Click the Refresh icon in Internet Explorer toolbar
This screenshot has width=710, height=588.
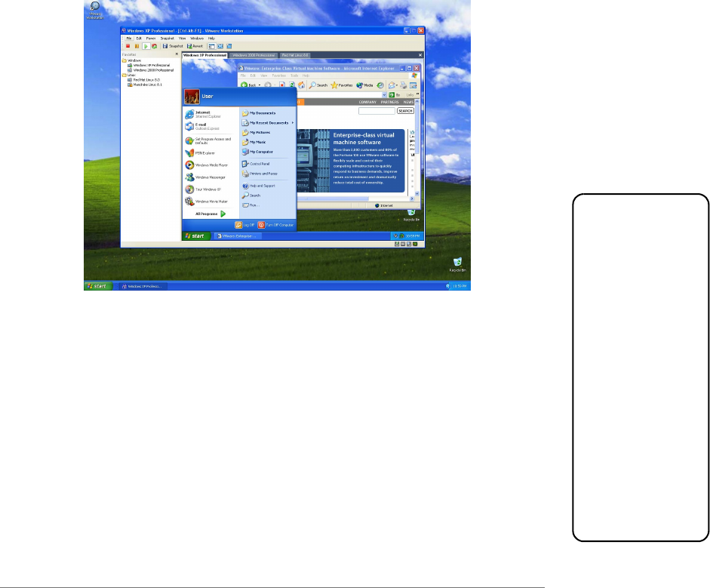pos(291,85)
